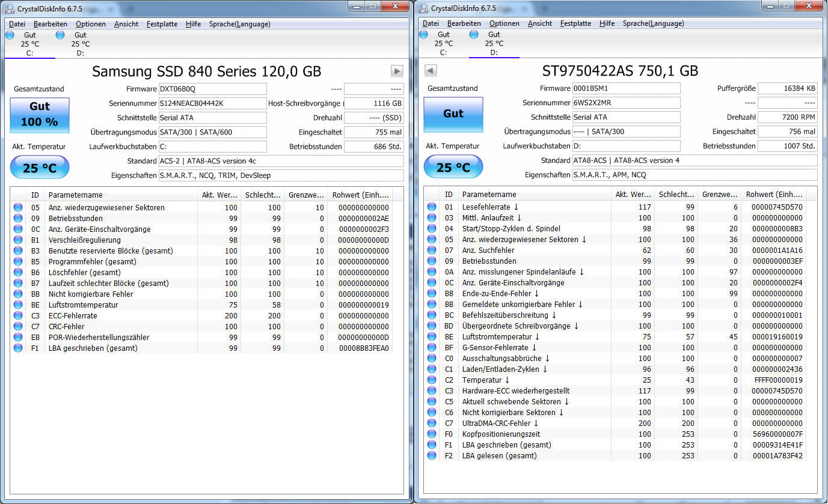Click the ST9750422AS 750,1 GB heading
The height and width of the screenshot is (504, 828).
point(621,71)
